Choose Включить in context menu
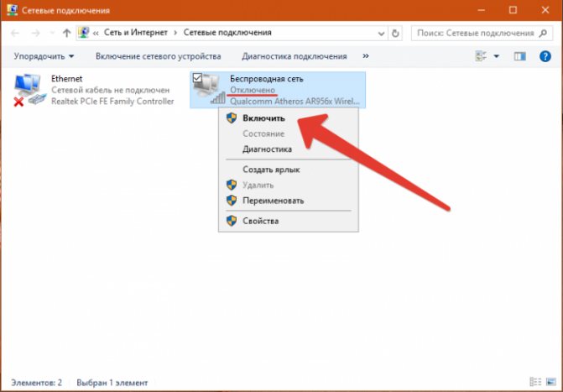This screenshot has height=392, width=563. click(x=263, y=118)
